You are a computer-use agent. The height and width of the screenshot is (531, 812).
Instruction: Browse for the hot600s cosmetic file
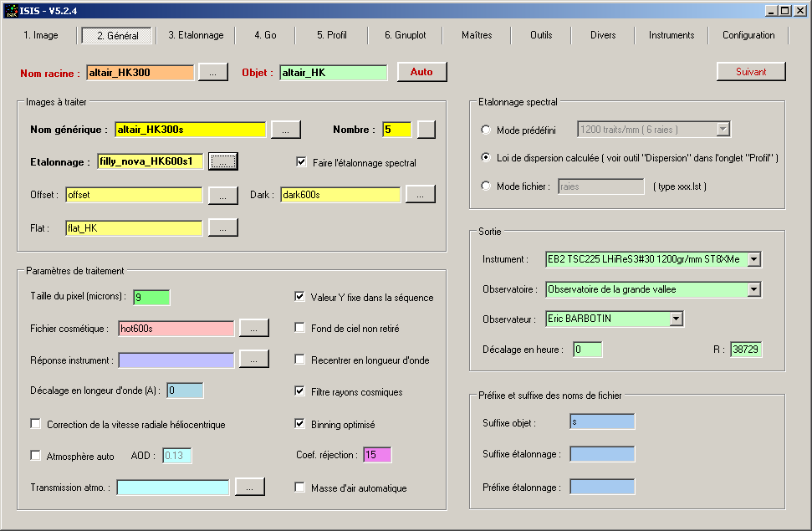(x=253, y=327)
